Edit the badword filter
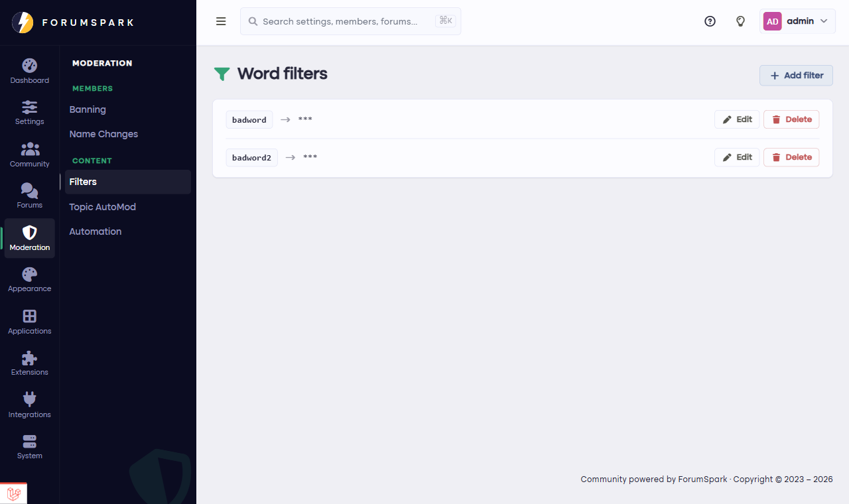The width and height of the screenshot is (849, 504). coord(737,119)
